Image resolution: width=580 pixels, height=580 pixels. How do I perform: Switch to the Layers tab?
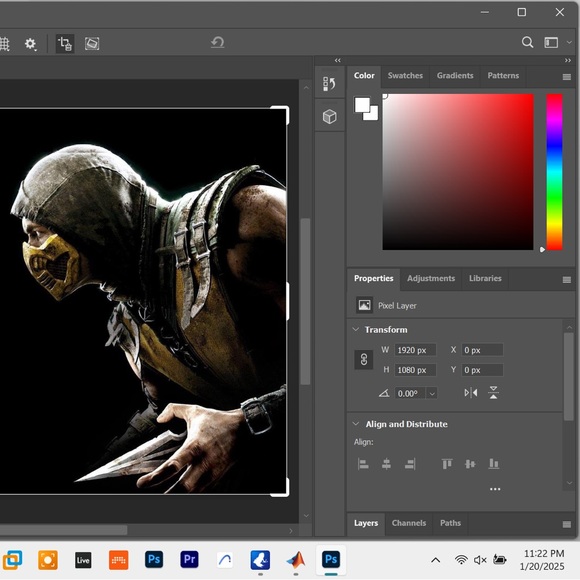click(x=366, y=523)
